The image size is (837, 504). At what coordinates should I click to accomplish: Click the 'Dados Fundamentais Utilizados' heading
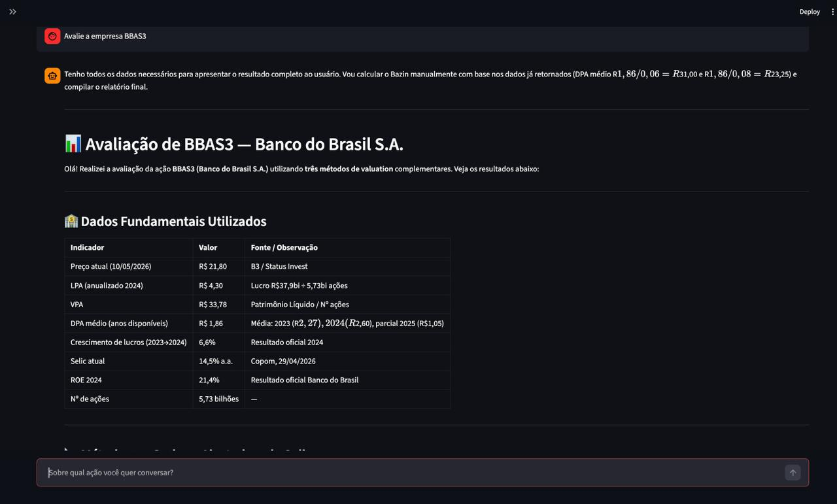(x=173, y=222)
